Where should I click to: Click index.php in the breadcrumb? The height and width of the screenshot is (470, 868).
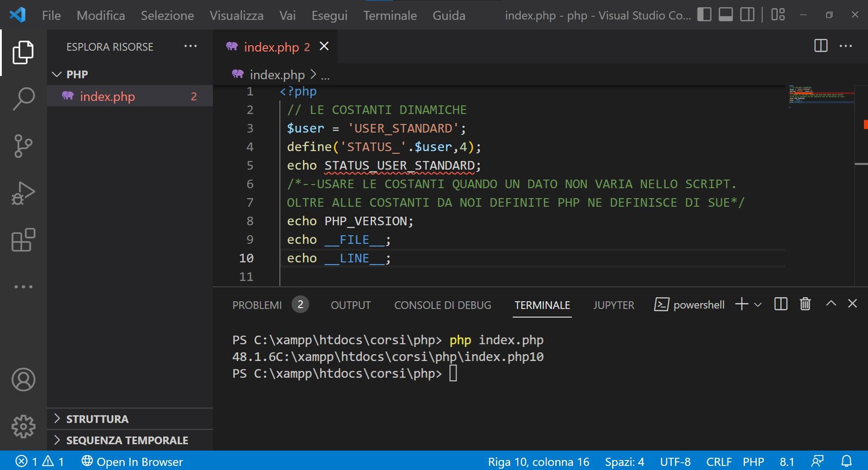coord(277,75)
